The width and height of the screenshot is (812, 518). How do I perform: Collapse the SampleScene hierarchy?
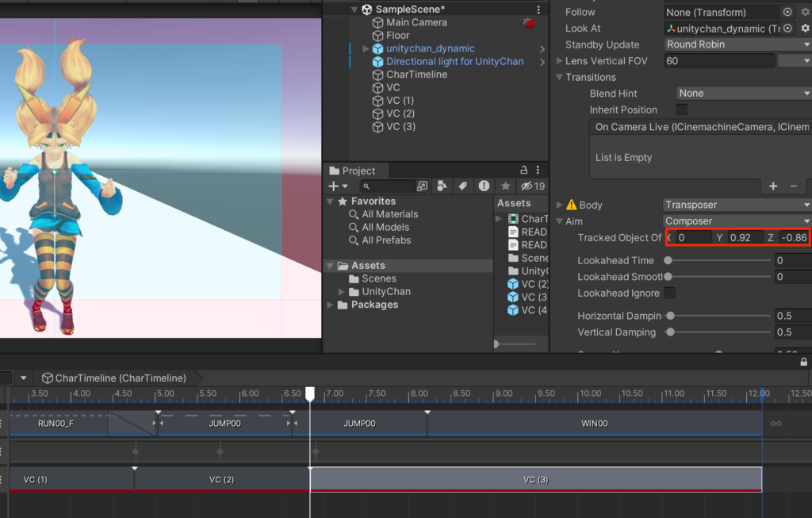pyautogui.click(x=354, y=10)
